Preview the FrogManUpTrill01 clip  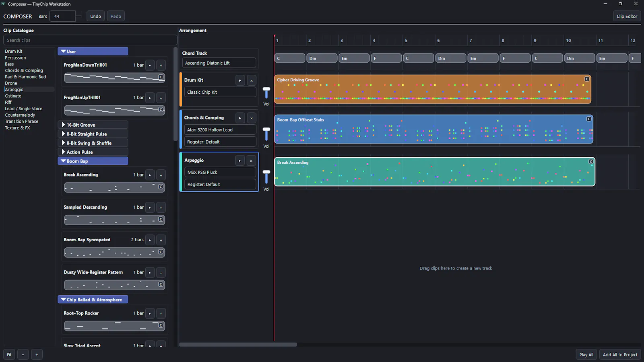click(150, 98)
